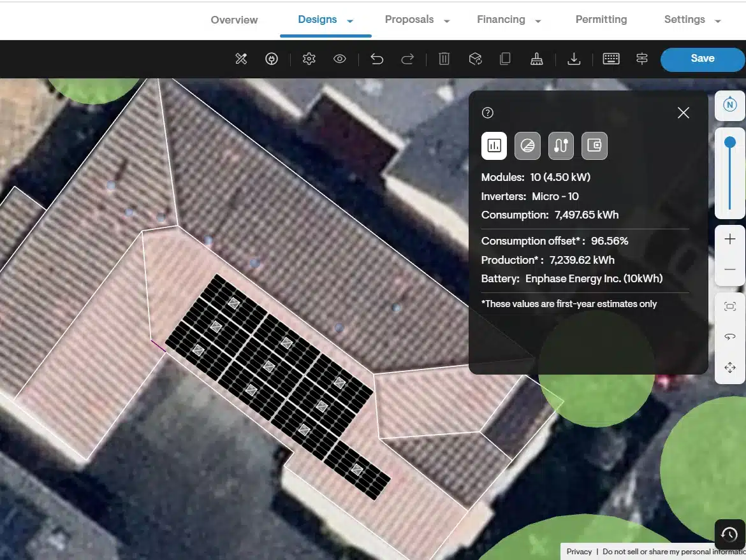
Task: Show keyboard shortcuts icon
Action: (x=611, y=59)
